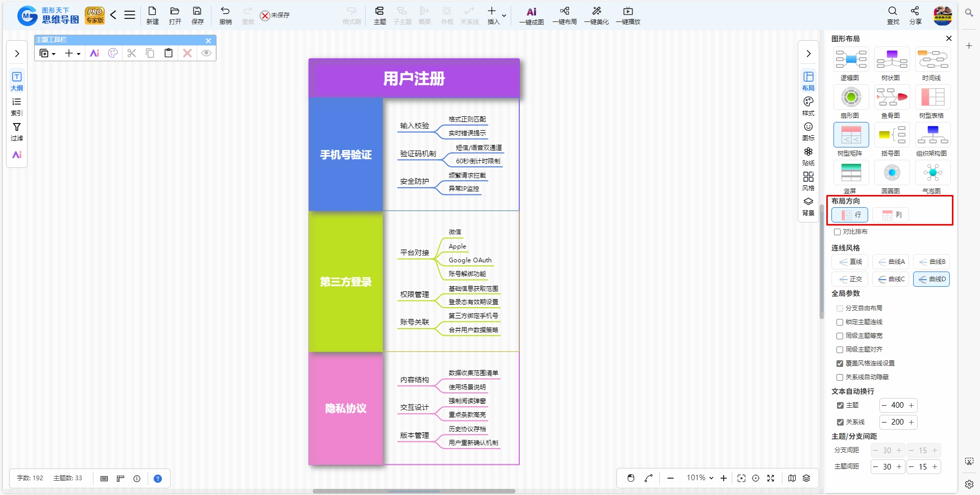Run Ai 一键成图 generation
This screenshot has height=495, width=980.
pos(531,15)
